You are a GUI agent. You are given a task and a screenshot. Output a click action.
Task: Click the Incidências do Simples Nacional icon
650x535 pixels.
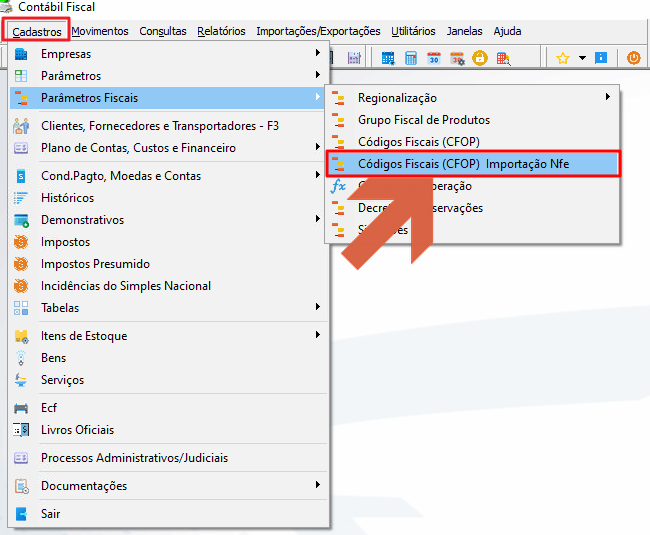point(21,286)
